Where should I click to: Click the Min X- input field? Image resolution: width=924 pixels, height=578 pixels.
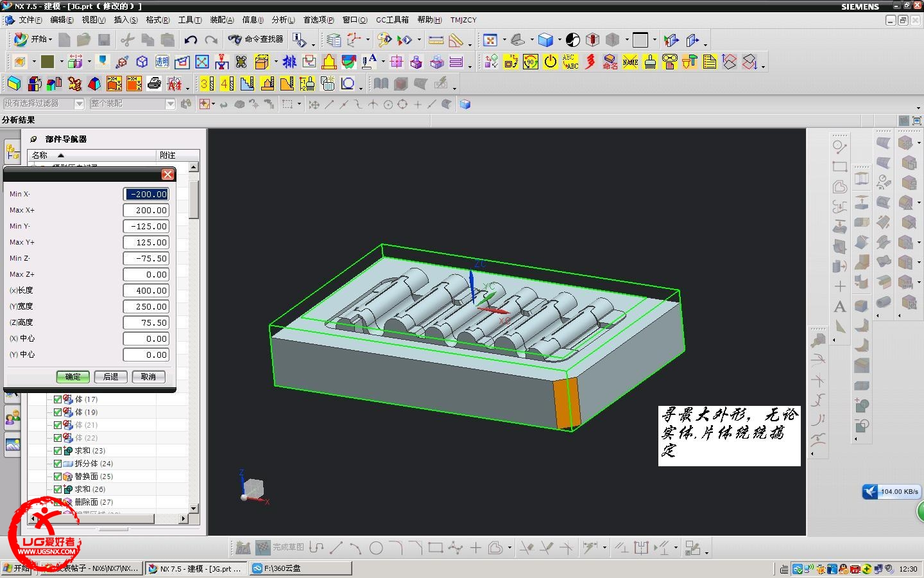coord(146,194)
